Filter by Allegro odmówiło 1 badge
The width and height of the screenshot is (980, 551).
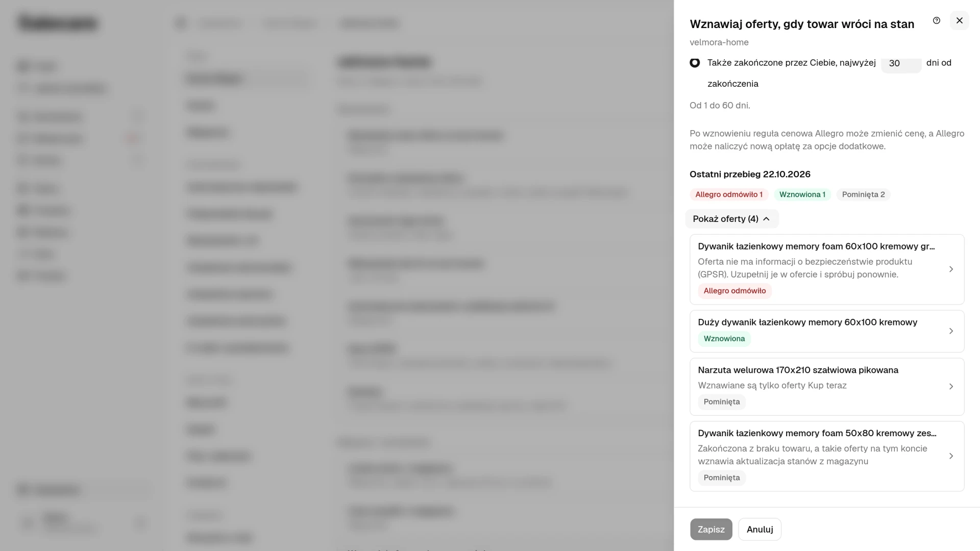(728, 194)
